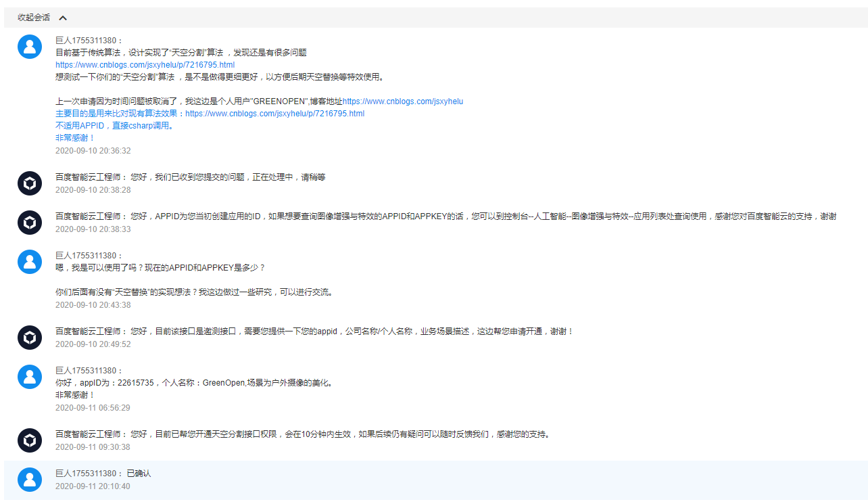Click the line asking about 天空替换 的实现想法
This screenshot has width=868, height=504.
[x=194, y=292]
